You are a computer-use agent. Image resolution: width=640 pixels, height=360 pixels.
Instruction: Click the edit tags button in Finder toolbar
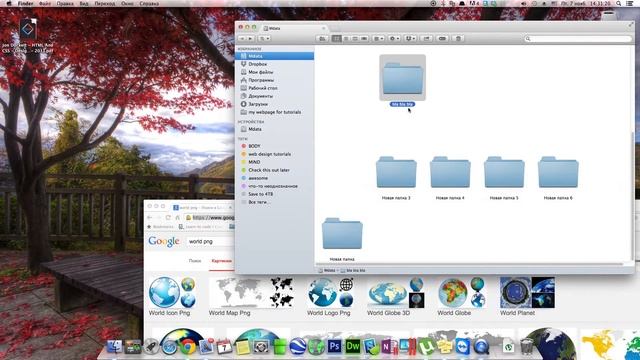442,38
